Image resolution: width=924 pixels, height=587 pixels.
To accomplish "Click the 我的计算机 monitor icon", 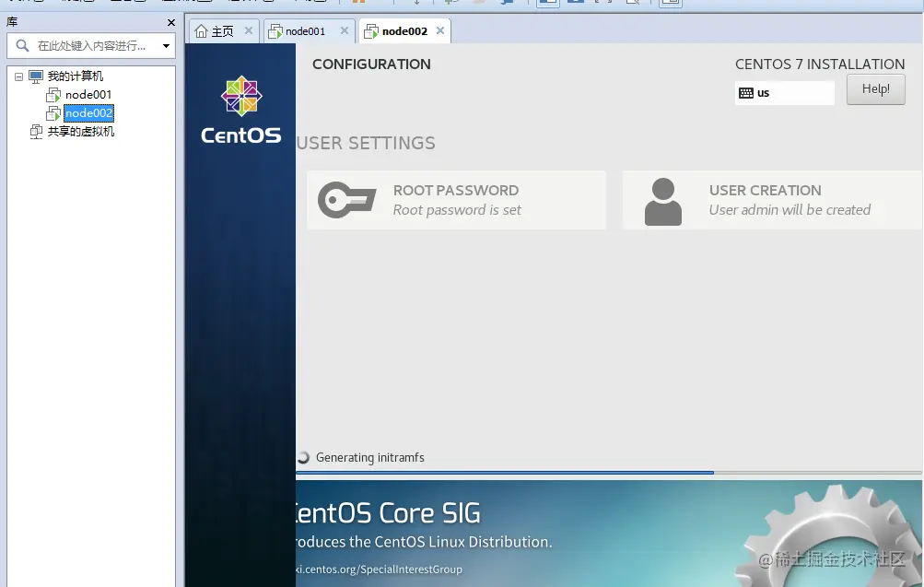I will [36, 76].
